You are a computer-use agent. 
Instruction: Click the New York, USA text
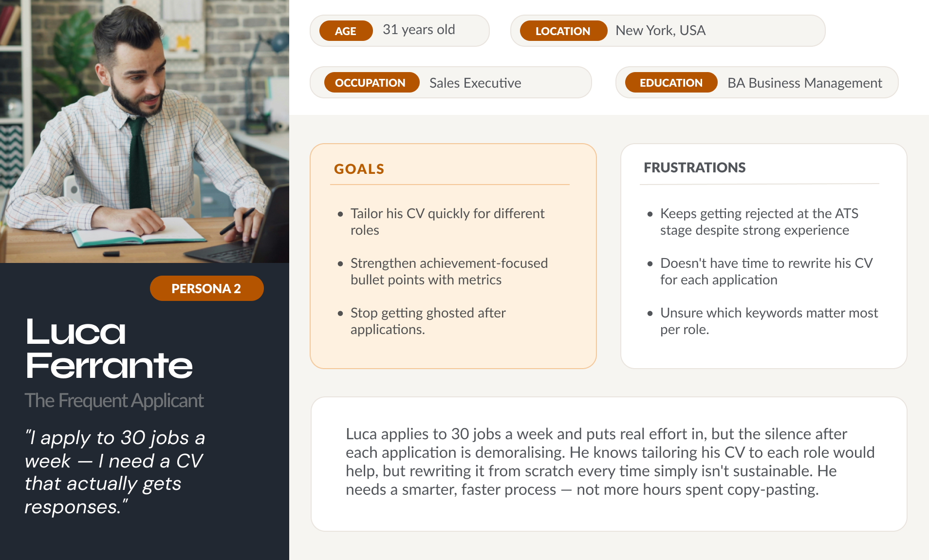tap(661, 30)
